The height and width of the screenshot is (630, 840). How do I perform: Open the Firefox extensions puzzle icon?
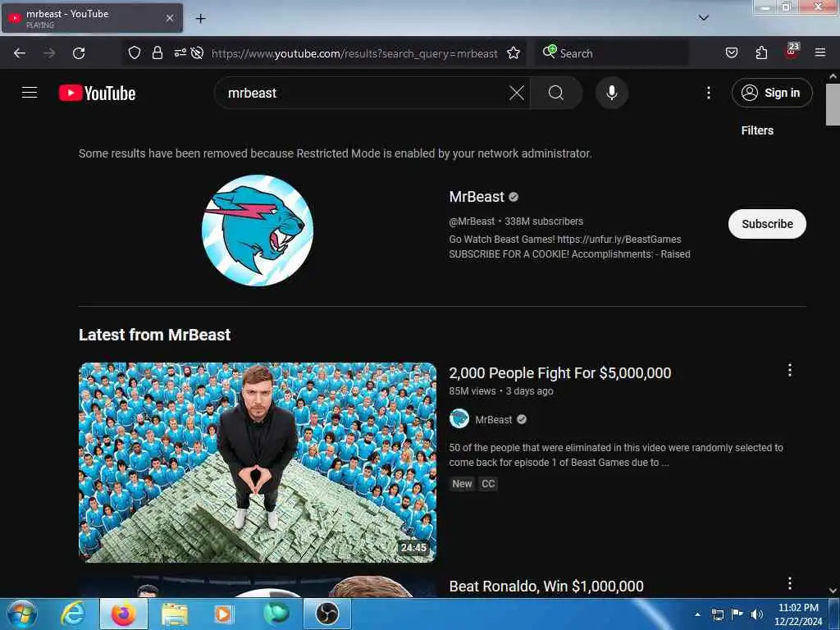click(761, 52)
